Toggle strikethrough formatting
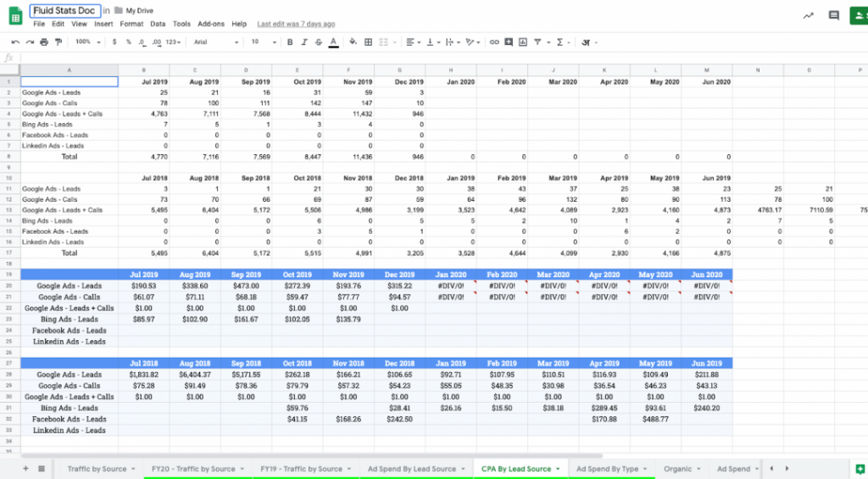Screen dimensions: 868x479 pyautogui.click(x=318, y=42)
